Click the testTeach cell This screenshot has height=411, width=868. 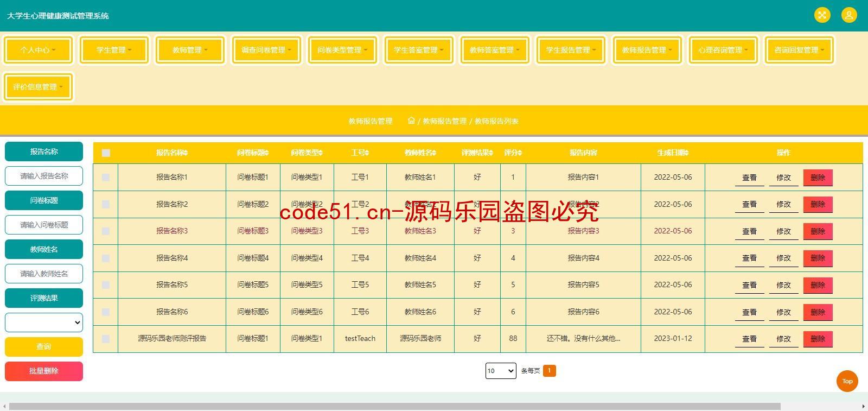pyautogui.click(x=360, y=338)
